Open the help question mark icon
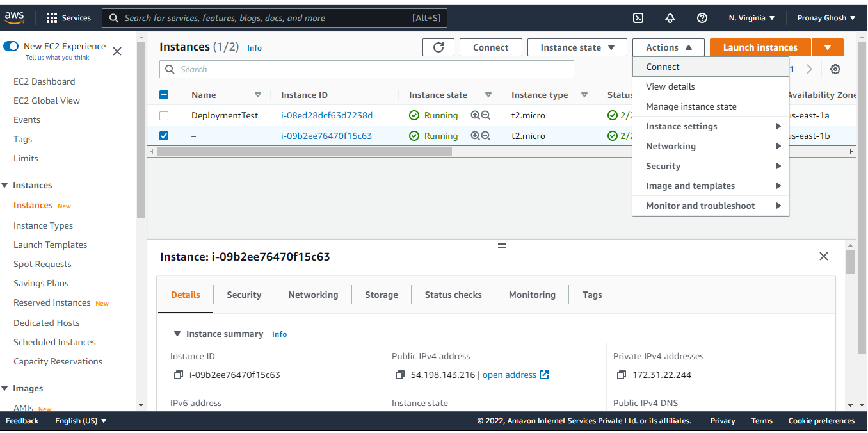 click(702, 18)
